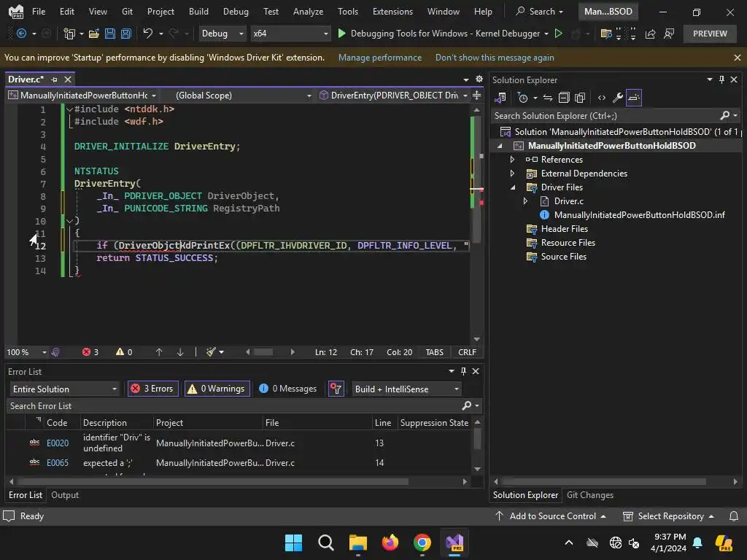Click Don't show this message again
The height and width of the screenshot is (560, 747).
(495, 58)
